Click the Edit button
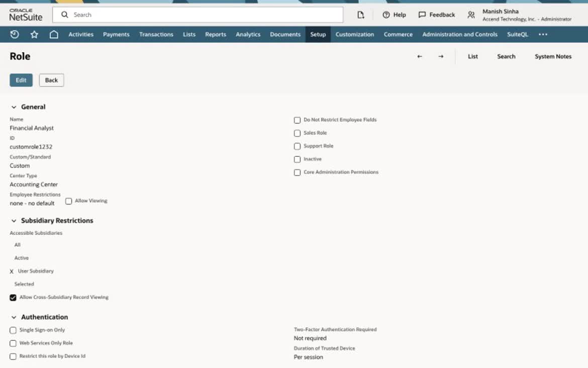Viewport: 588px width, 368px height. pos(21,80)
